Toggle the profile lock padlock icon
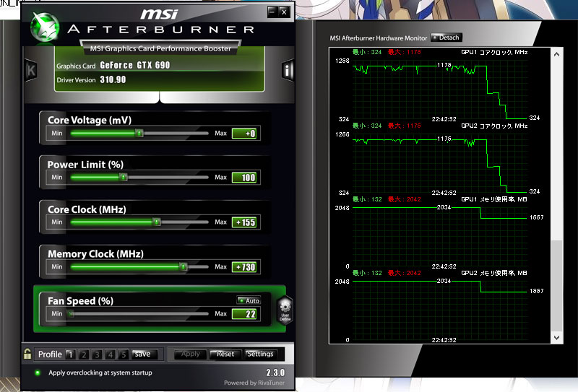Viewport: 578px width, 392px height. click(x=27, y=354)
